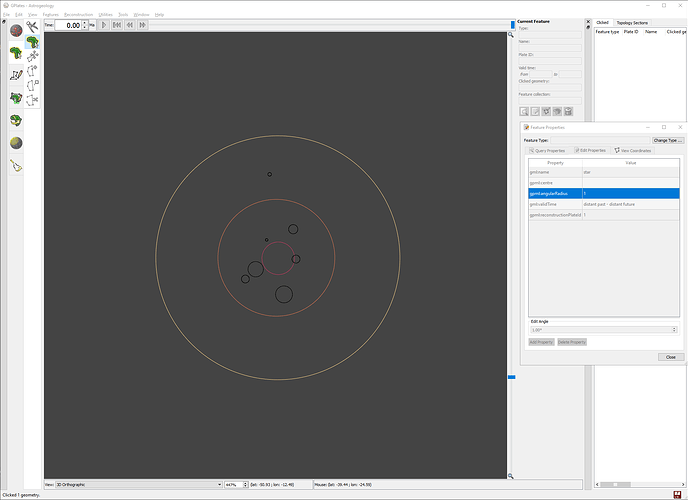Click Query Feature icon in Current Feature panel
This screenshot has height=500, width=688.
click(x=524, y=111)
